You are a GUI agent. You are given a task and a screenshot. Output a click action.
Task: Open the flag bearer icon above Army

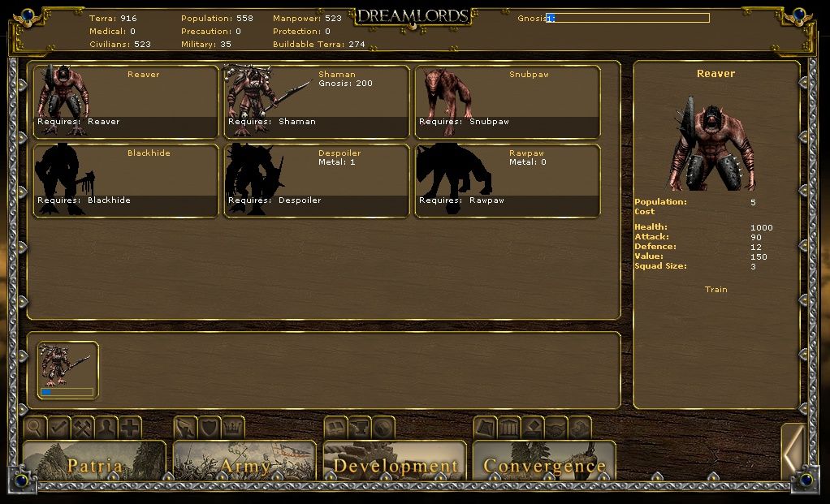tap(185, 428)
